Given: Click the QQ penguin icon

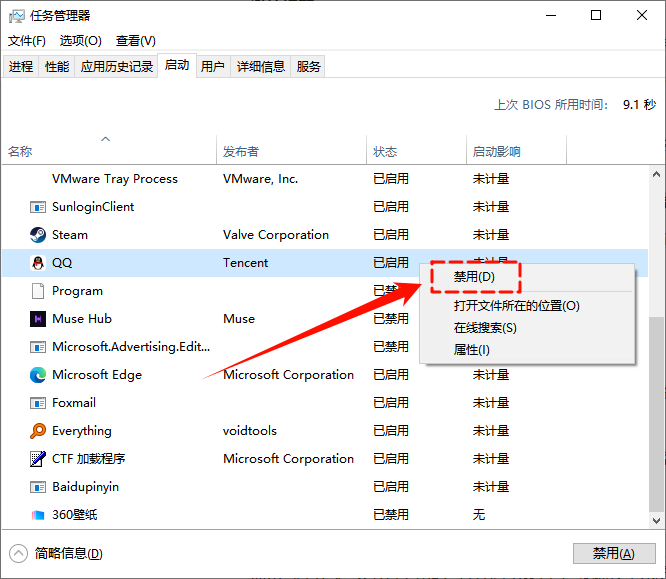Looking at the screenshot, I should (x=38, y=263).
